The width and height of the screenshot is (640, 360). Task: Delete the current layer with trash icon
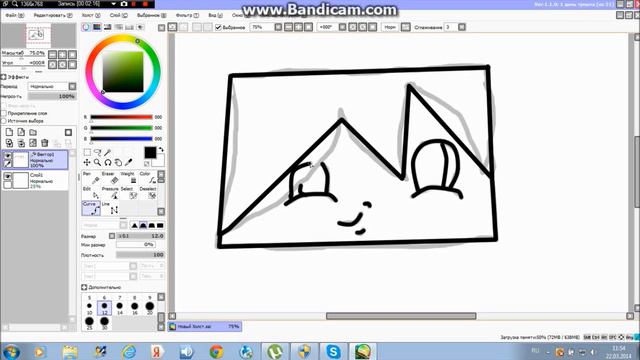(x=44, y=143)
